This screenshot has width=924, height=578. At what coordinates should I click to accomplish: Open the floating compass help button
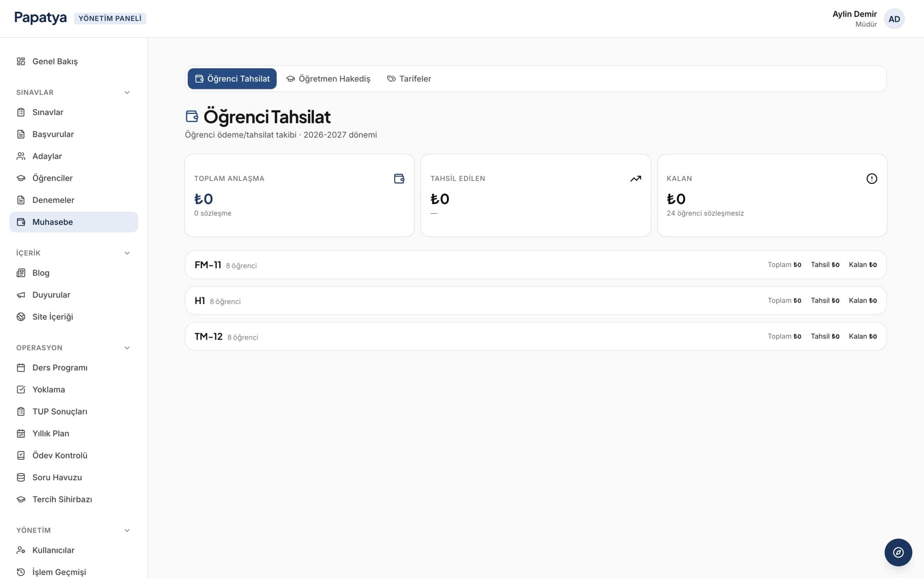click(898, 552)
